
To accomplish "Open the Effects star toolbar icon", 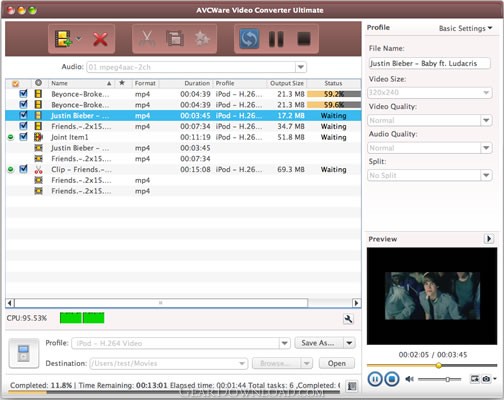I will click(202, 39).
